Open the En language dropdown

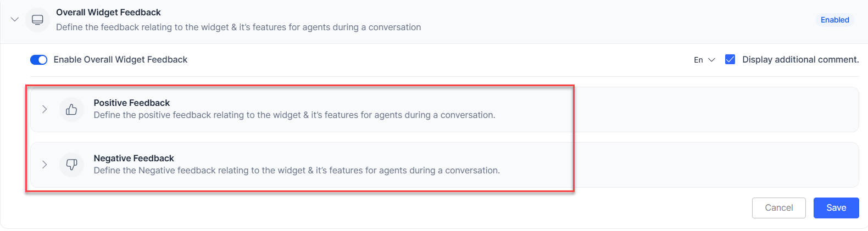click(704, 60)
